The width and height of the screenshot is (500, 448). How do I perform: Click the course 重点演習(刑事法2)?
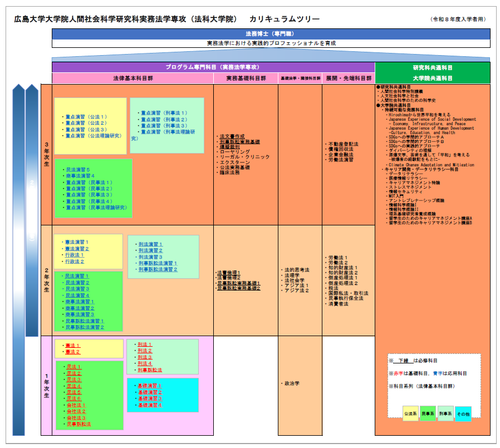tap(164, 120)
